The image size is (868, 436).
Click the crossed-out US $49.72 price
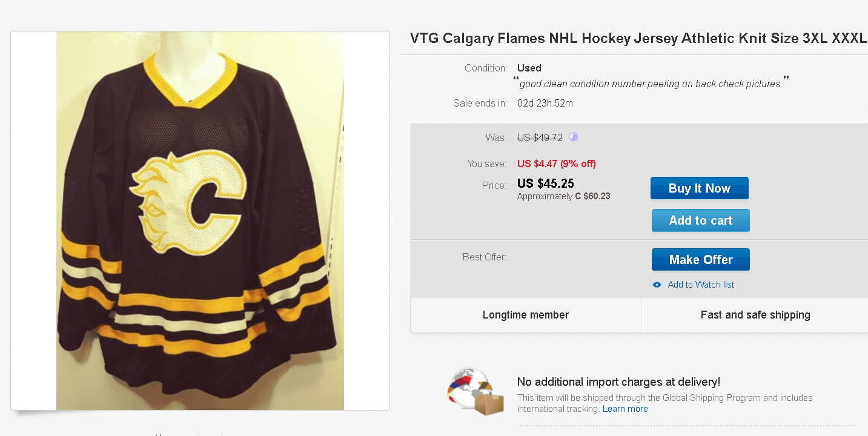click(540, 137)
